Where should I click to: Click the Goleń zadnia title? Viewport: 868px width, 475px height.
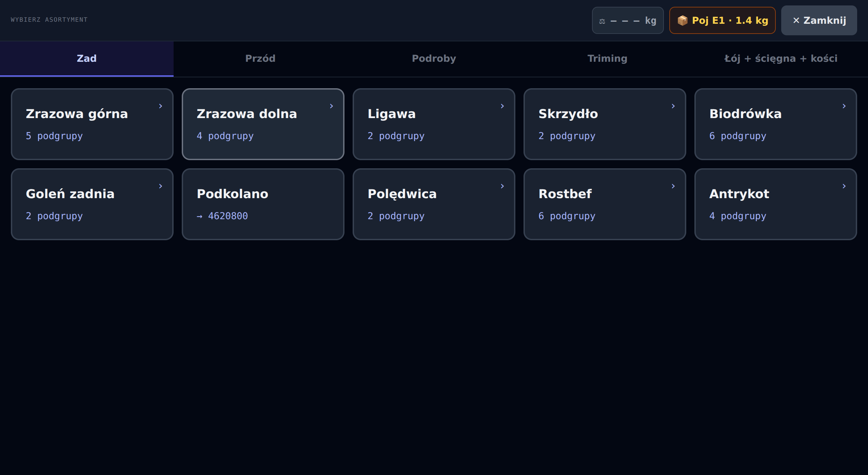click(70, 194)
